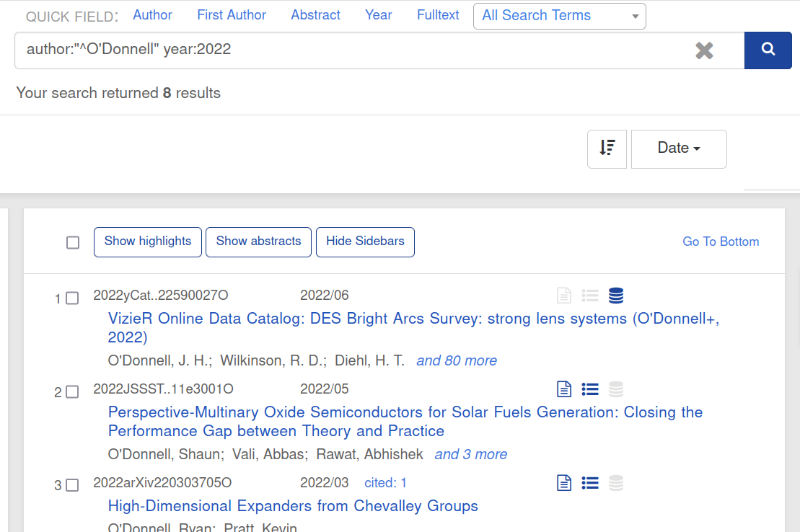Open data icon for VizieR catalog result
This screenshot has height=532, width=800.
click(x=615, y=296)
